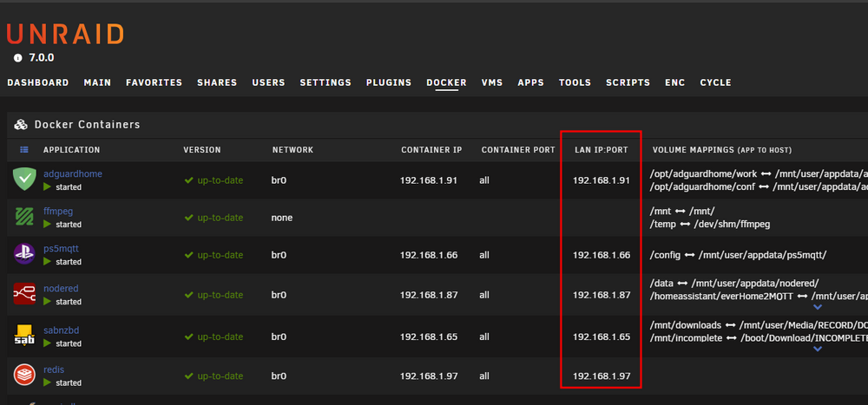868x405 pixels.
Task: Click the green started arrow under ffmpeg
Action: click(x=47, y=224)
